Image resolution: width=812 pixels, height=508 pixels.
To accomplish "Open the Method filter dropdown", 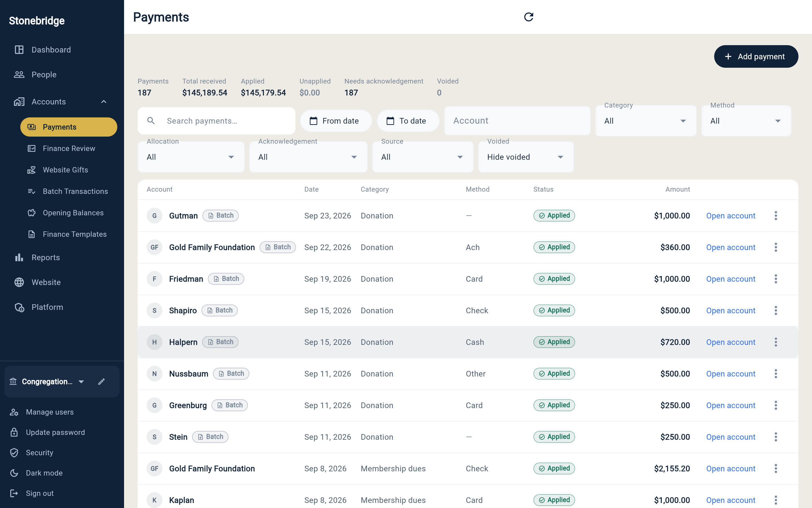I will (x=746, y=121).
